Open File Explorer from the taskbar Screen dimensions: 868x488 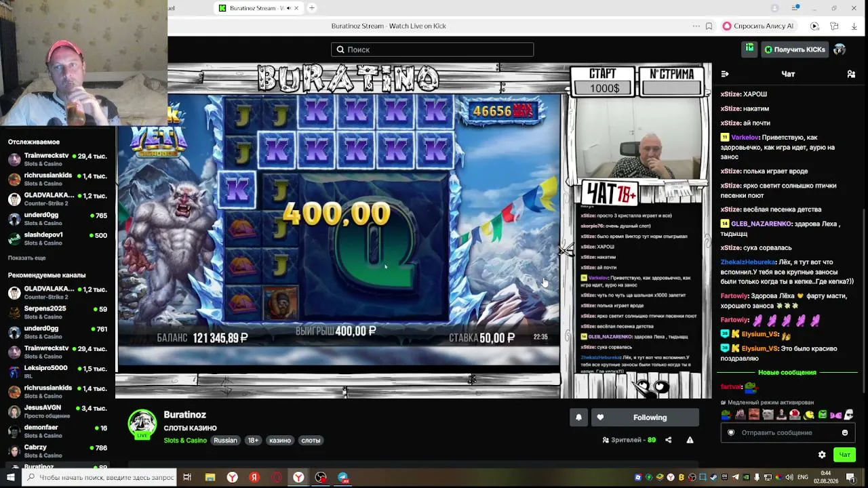210,477
